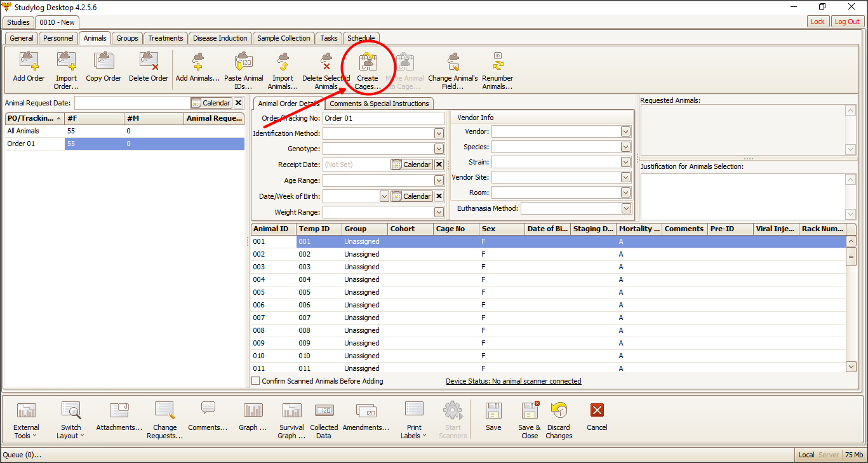The width and height of the screenshot is (868, 463).
Task: Open the Weight Range dropdown
Action: [x=439, y=212]
